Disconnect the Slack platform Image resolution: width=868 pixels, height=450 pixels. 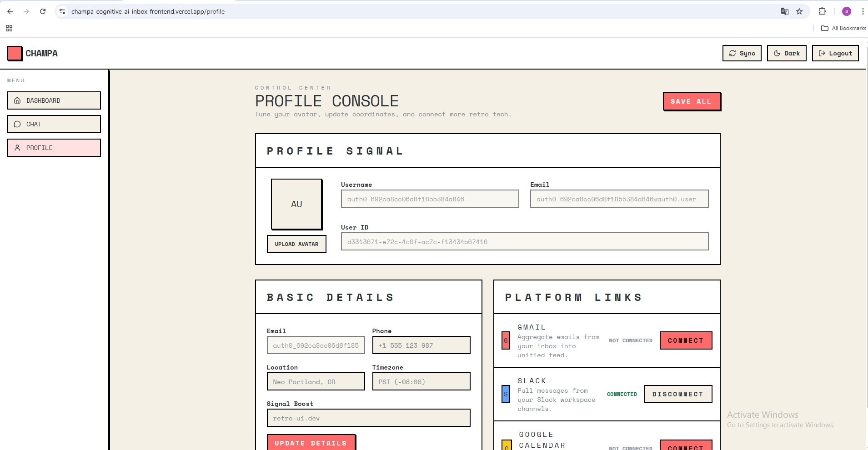tap(678, 394)
